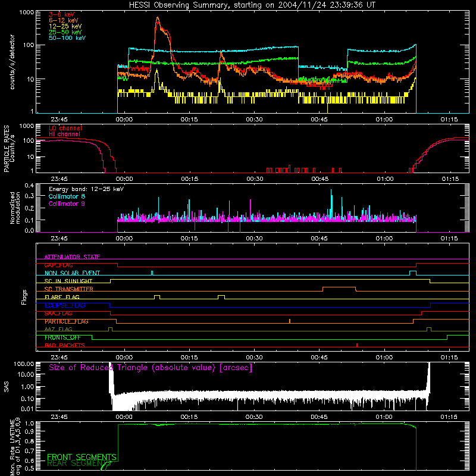476x476 pixels.
Task: Select the NON_SOLAR_EVENT flag label
Action: (72, 273)
